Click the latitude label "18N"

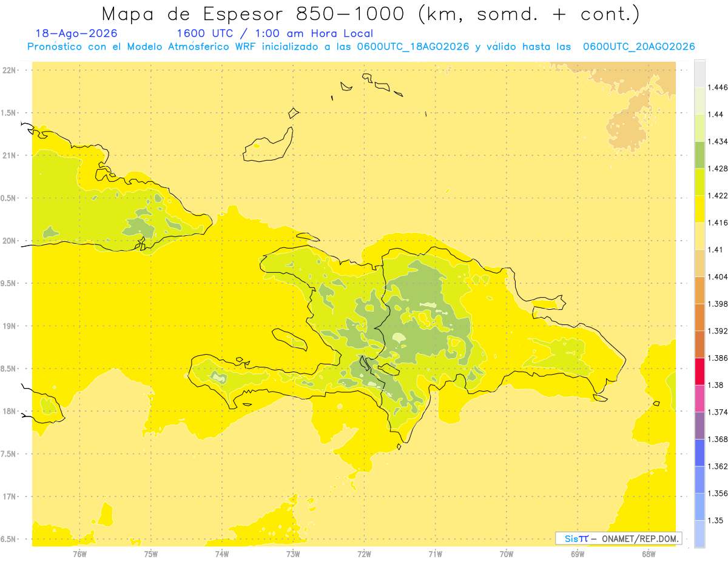coord(10,412)
